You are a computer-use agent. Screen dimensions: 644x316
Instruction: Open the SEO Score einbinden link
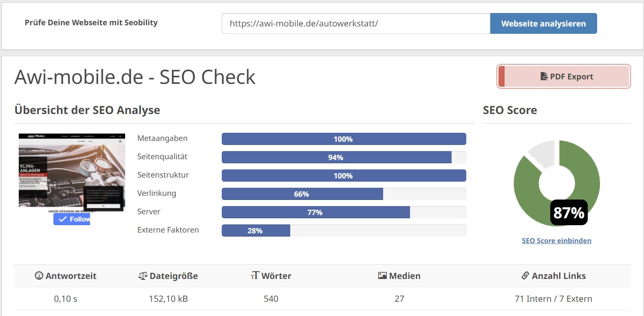point(556,241)
